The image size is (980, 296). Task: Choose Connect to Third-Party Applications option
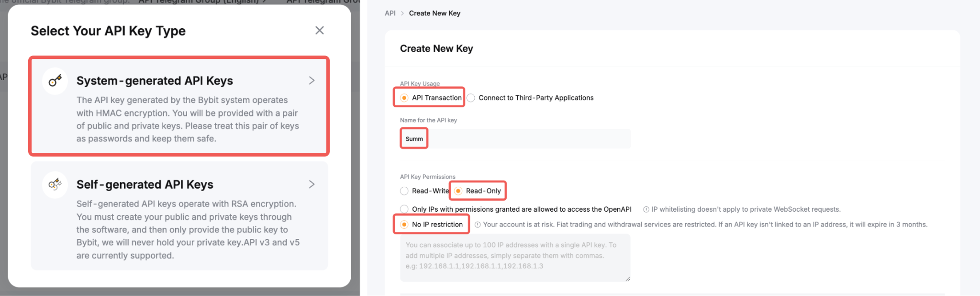tap(471, 98)
